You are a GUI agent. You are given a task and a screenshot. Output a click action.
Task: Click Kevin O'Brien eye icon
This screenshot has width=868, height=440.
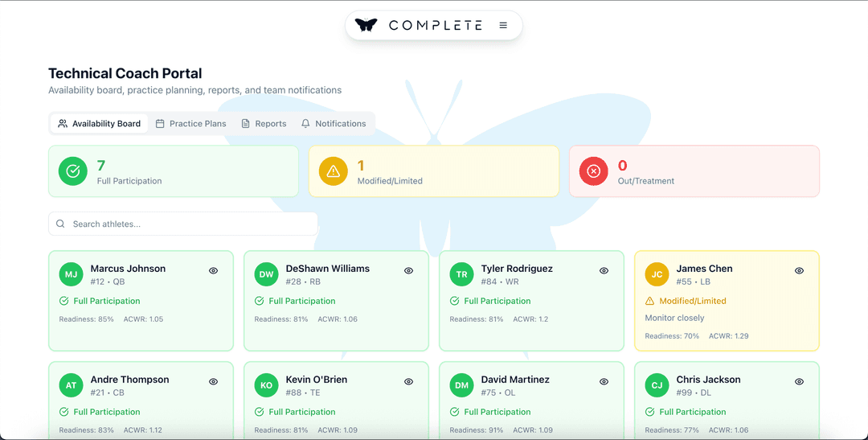pos(408,381)
